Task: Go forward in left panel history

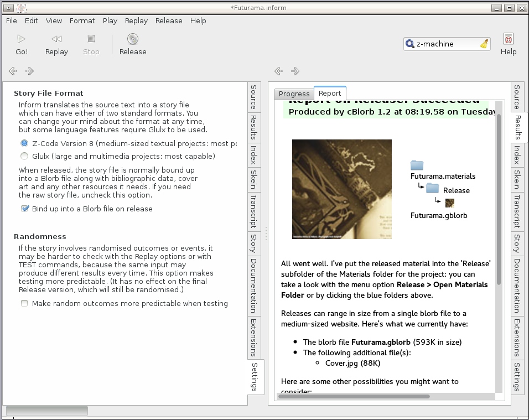Action: pyautogui.click(x=29, y=71)
